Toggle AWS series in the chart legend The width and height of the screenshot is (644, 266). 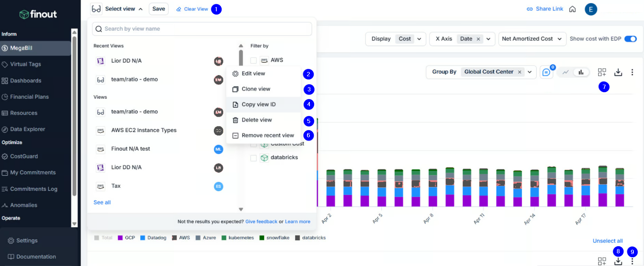181,238
